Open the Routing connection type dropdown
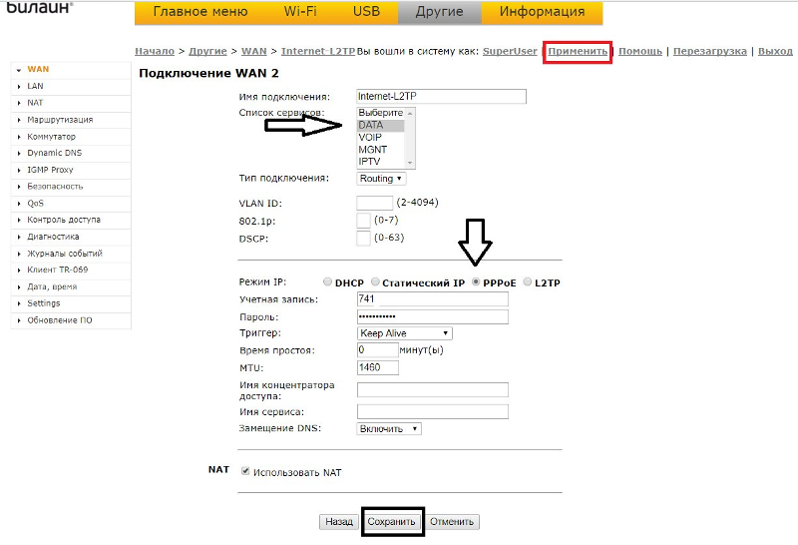The height and width of the screenshot is (545, 798). (381, 178)
